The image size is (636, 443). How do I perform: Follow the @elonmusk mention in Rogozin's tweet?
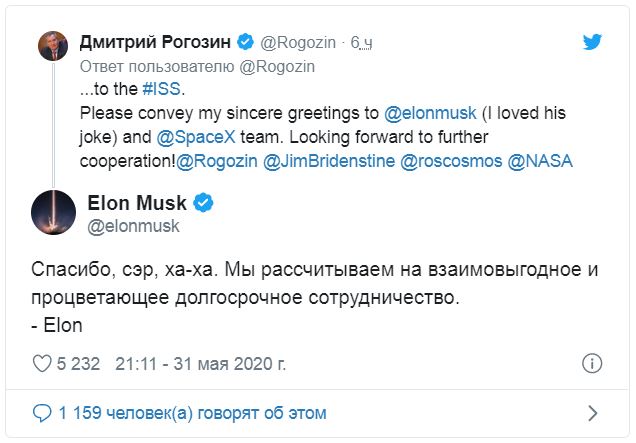[x=430, y=113]
